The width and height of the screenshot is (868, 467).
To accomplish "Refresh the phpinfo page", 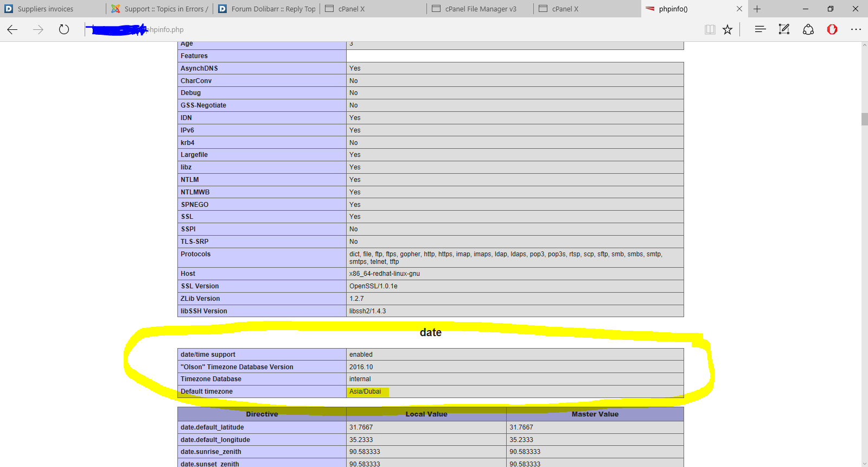I will (64, 30).
